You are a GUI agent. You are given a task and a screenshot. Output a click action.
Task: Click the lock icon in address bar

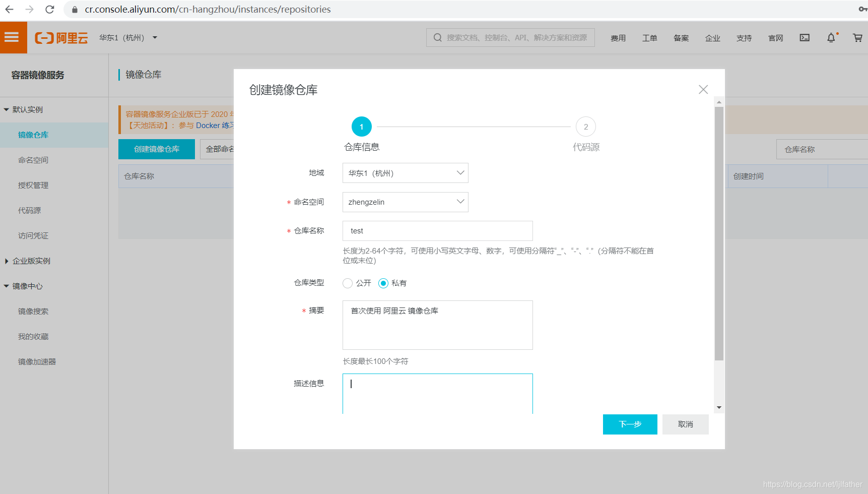pyautogui.click(x=75, y=10)
